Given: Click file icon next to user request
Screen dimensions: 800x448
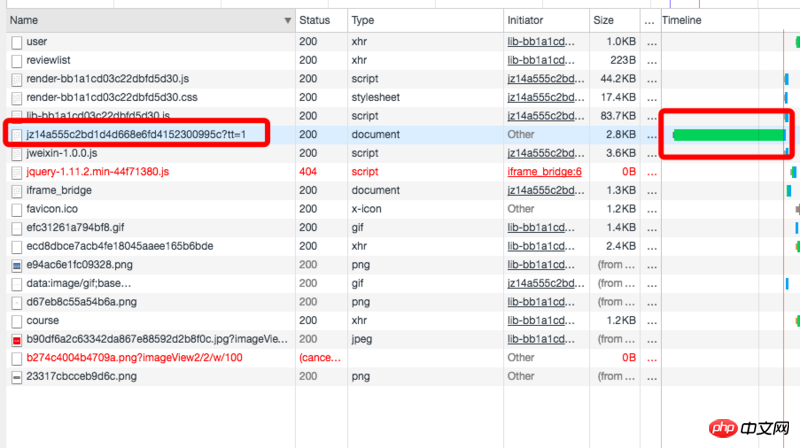Looking at the screenshot, I should pos(16,42).
